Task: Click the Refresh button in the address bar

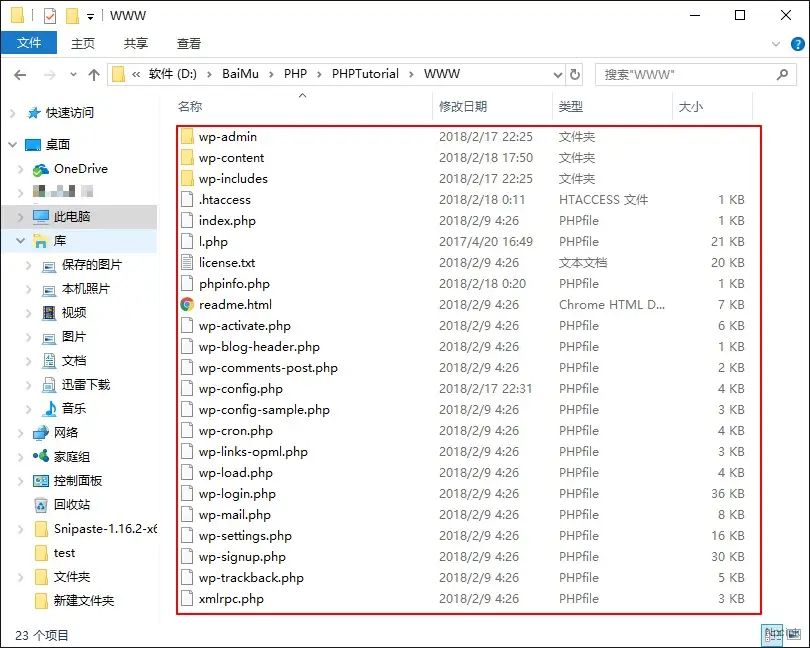Action: 575,74
